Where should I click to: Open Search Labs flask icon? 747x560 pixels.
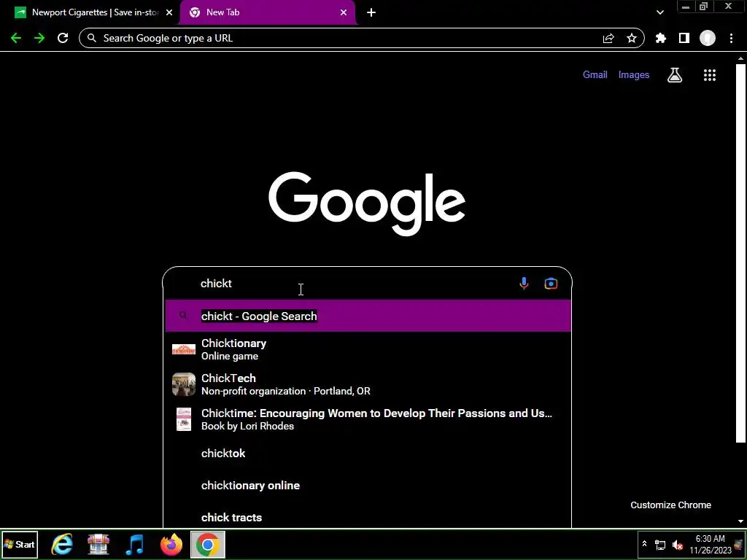click(675, 75)
